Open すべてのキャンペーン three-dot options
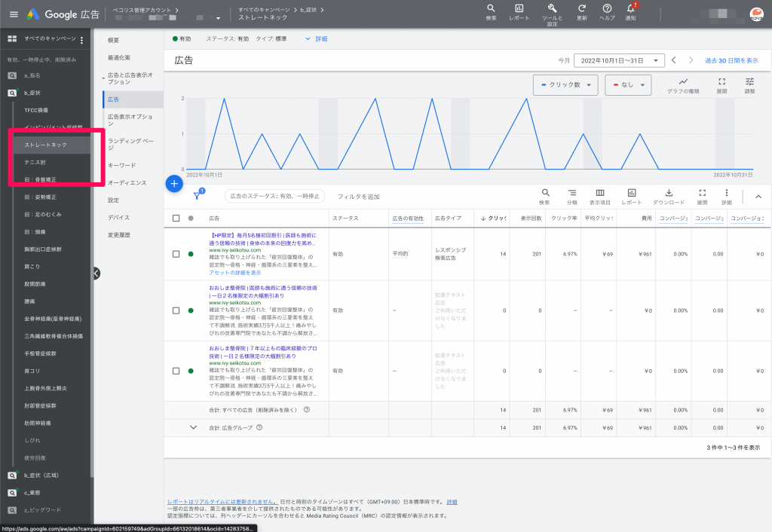This screenshot has height=532, width=772. coord(81,40)
